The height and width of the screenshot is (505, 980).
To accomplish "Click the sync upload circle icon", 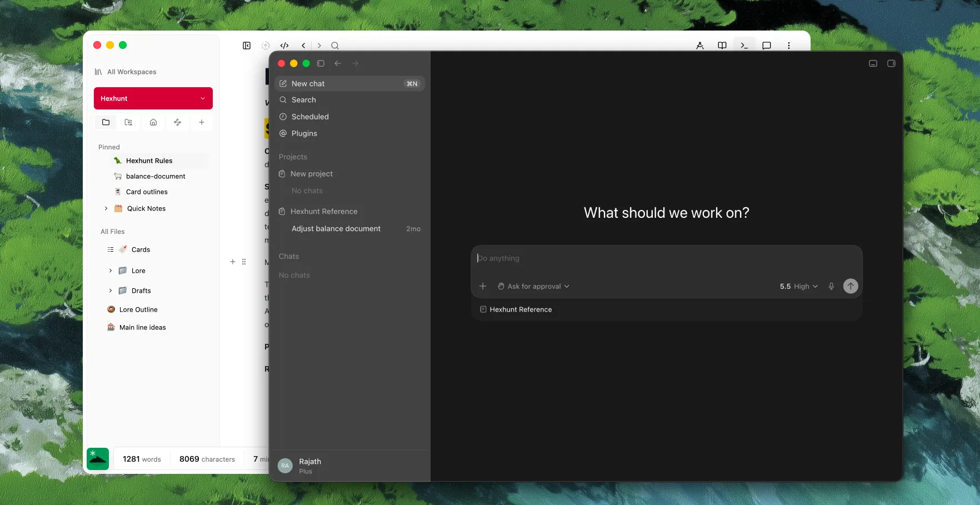I will pyautogui.click(x=266, y=46).
